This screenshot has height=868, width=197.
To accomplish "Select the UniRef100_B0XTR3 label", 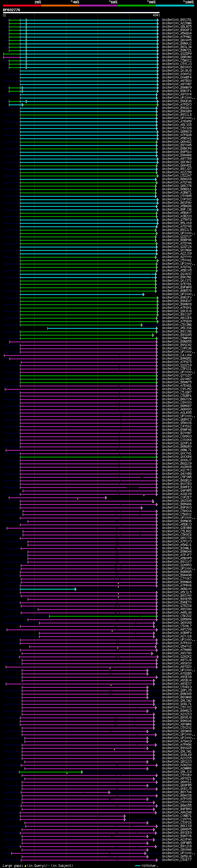I will [177, 484].
